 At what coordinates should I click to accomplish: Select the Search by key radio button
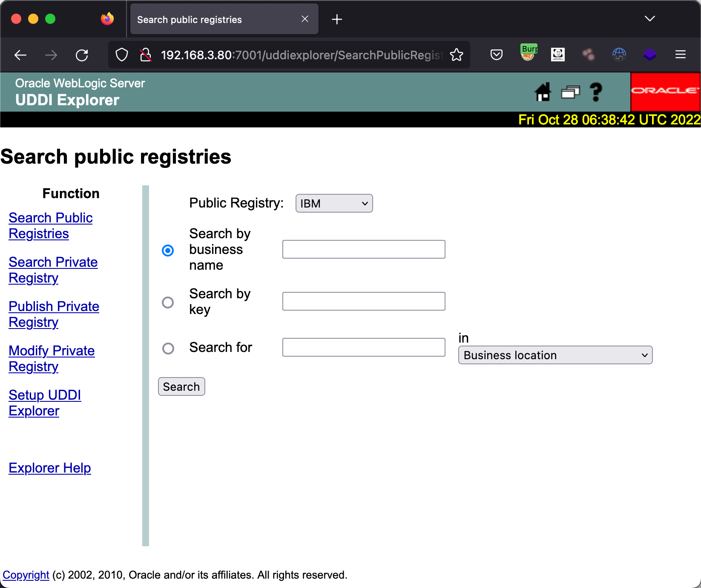pyautogui.click(x=168, y=303)
